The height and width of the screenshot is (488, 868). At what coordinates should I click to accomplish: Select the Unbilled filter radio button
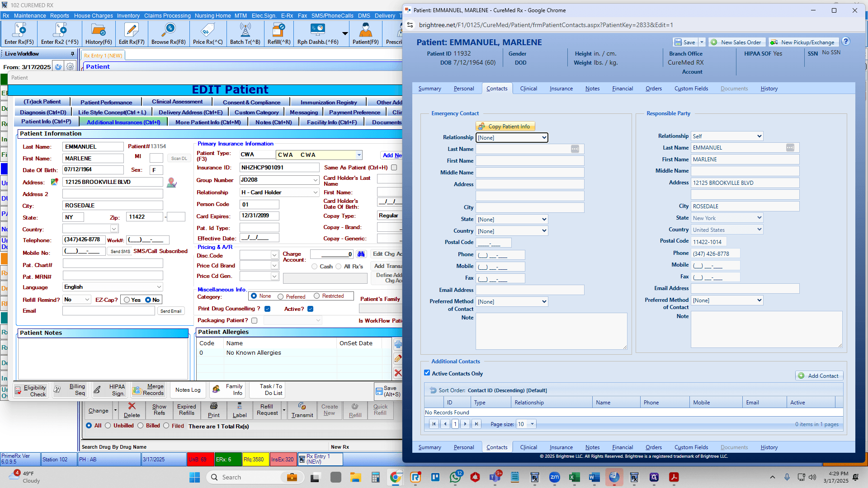pyautogui.click(x=108, y=426)
